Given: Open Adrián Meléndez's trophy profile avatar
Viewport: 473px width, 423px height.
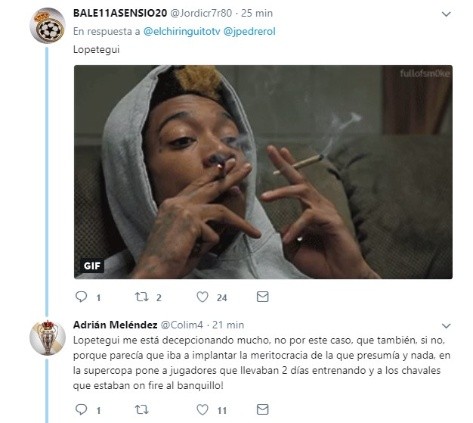Looking at the screenshot, I should [x=47, y=337].
